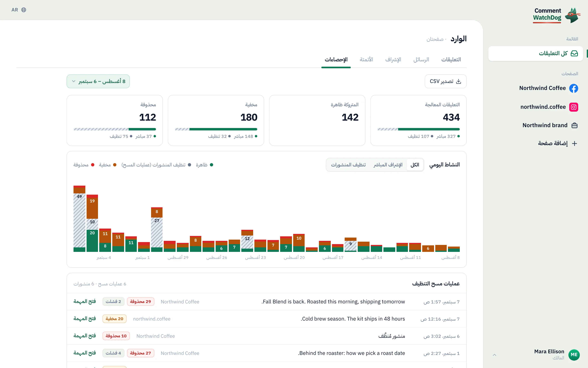588x368 pixels.
Task: Click the hatched chart segment labeled 12
Action: pos(247,242)
